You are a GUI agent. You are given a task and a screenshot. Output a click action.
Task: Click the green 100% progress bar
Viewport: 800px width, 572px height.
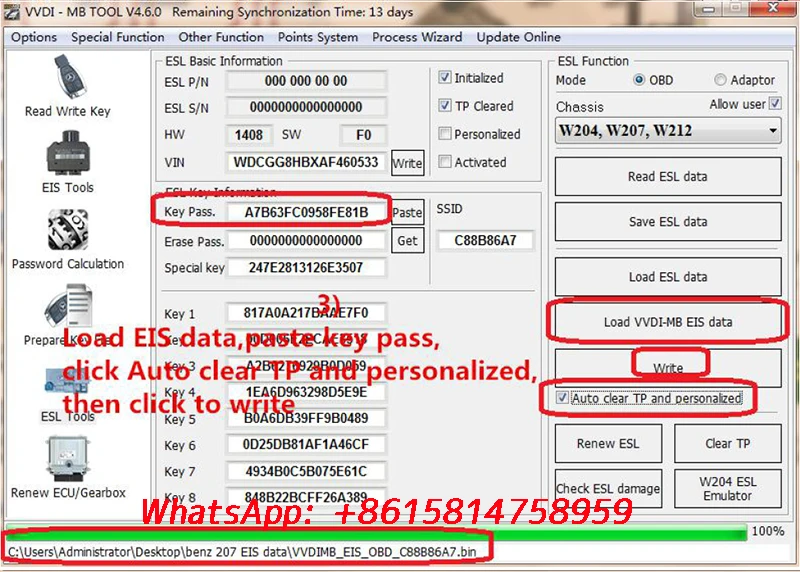(377, 532)
